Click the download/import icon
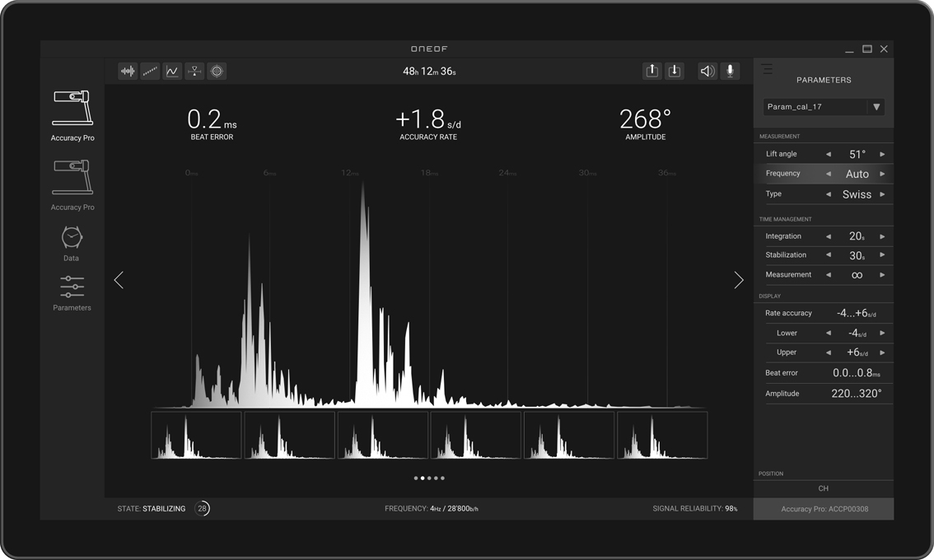934x560 pixels. (x=674, y=72)
